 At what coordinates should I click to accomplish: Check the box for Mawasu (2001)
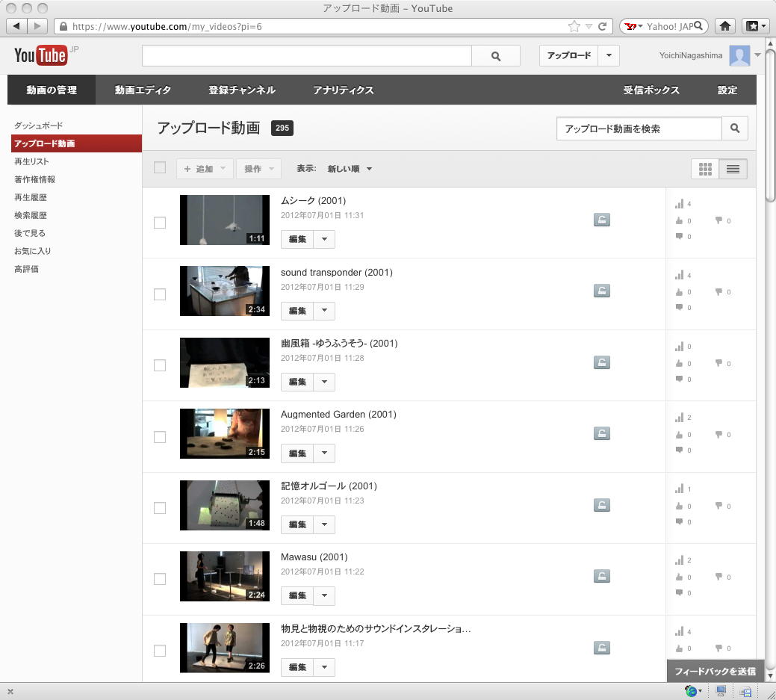160,579
